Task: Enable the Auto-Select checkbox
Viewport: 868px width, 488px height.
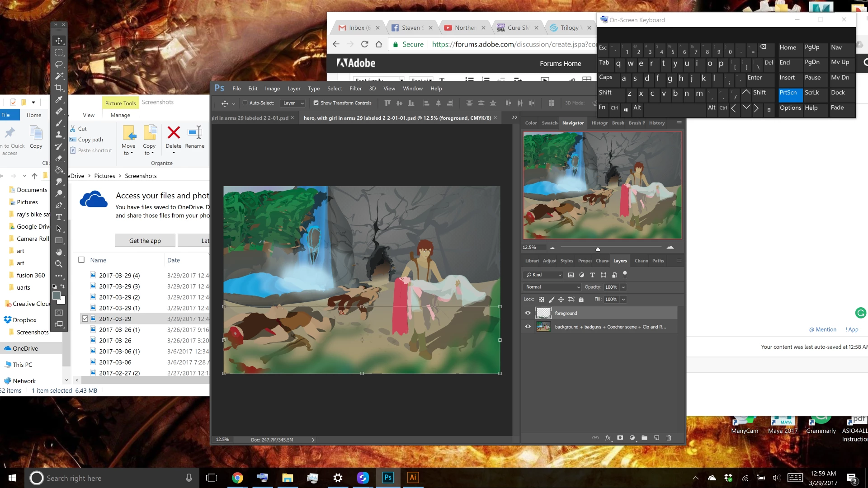Action: click(x=245, y=103)
